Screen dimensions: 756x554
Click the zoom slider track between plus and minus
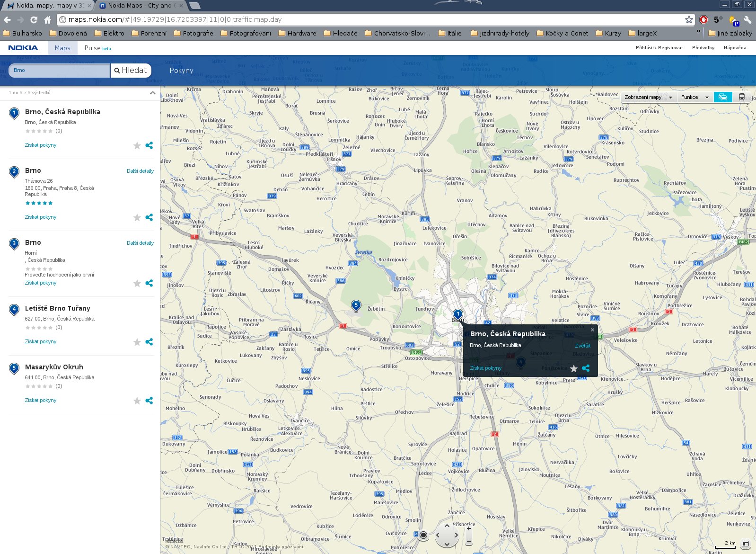click(469, 535)
